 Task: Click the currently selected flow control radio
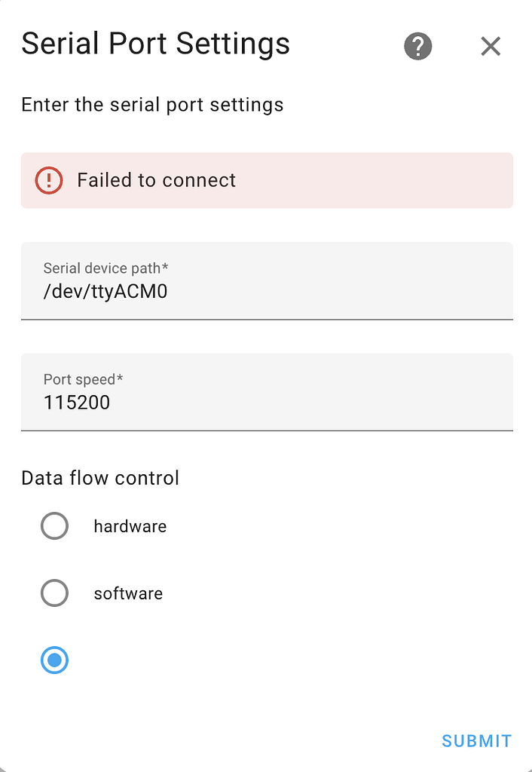pyautogui.click(x=54, y=660)
